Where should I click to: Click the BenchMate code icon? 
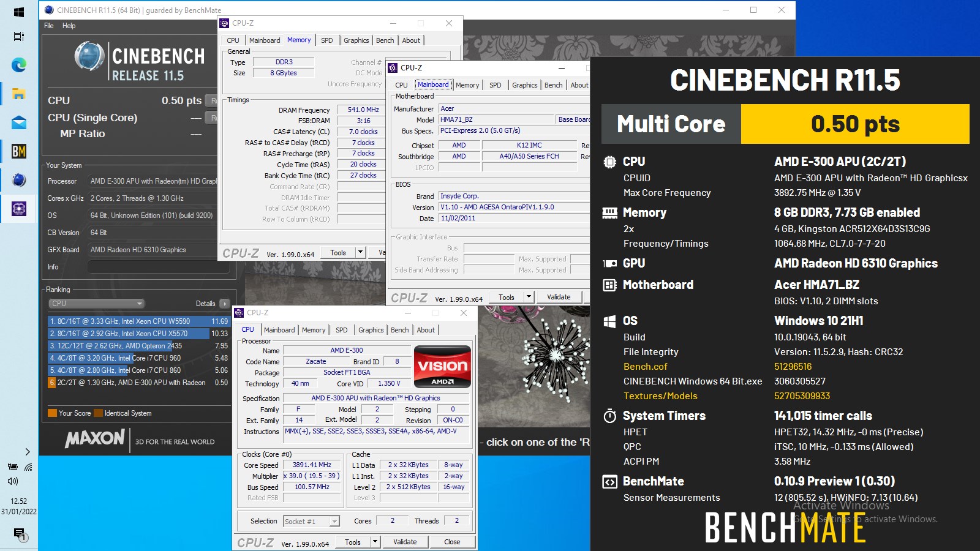coord(609,482)
